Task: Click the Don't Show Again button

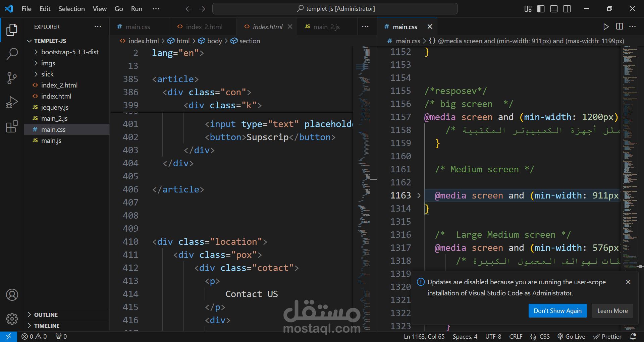Action: click(557, 310)
